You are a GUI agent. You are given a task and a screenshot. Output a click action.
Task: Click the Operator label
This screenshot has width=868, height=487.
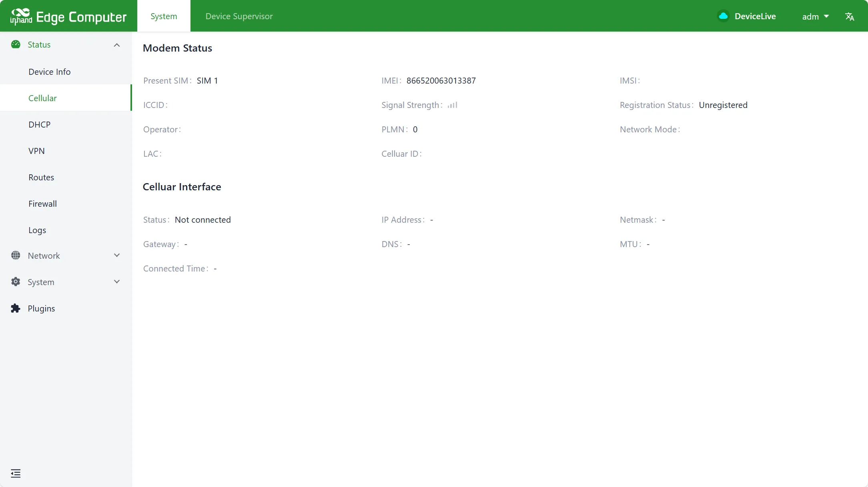coord(162,130)
